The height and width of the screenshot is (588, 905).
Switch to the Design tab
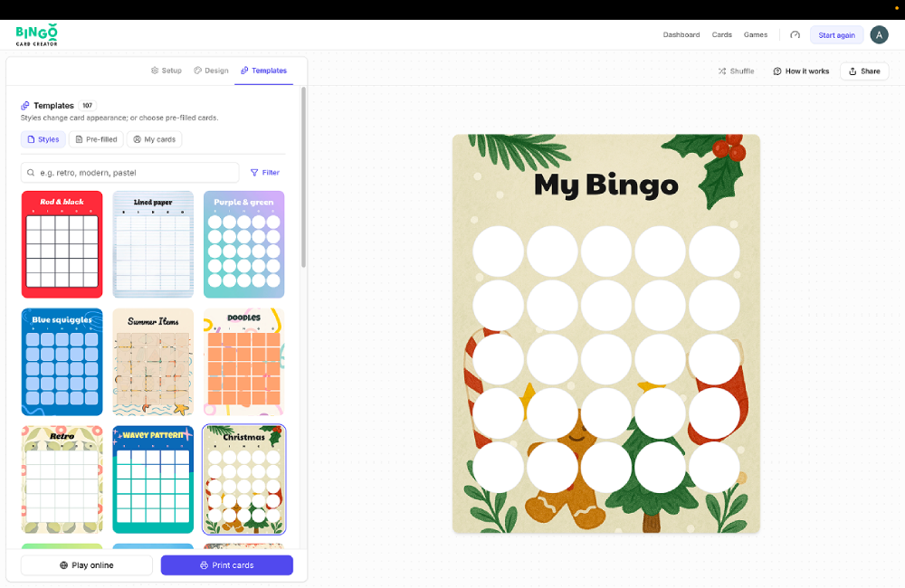(x=211, y=71)
